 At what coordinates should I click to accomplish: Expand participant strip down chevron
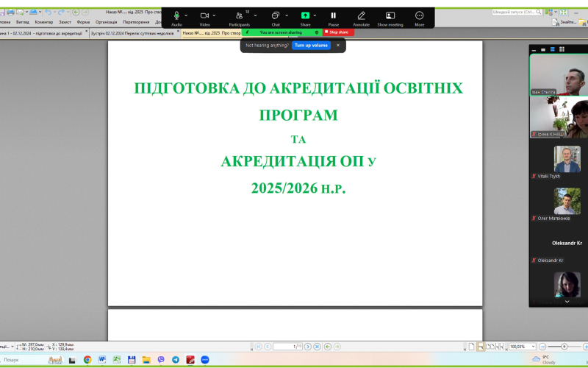click(567, 302)
